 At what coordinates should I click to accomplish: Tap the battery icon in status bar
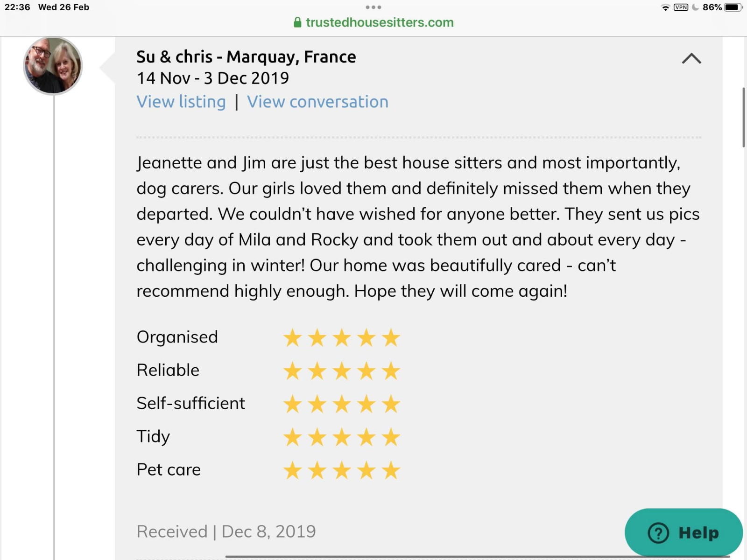733,7
